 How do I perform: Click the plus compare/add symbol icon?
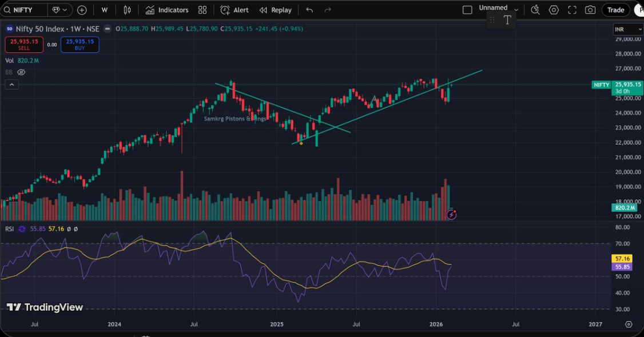(x=82, y=10)
